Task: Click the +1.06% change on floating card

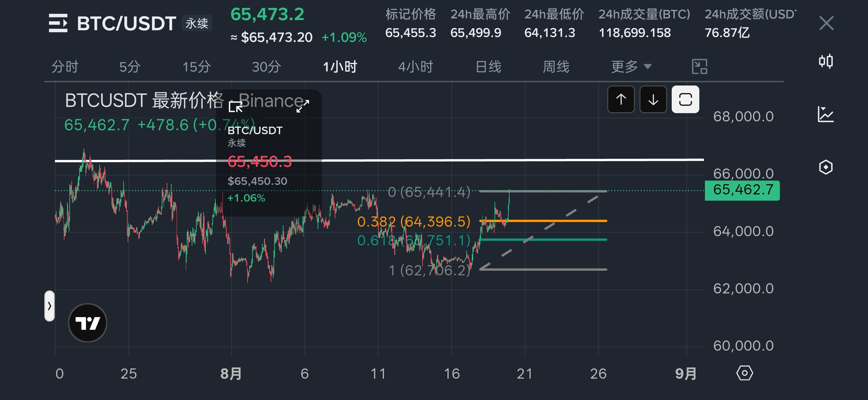Action: pyautogui.click(x=246, y=198)
